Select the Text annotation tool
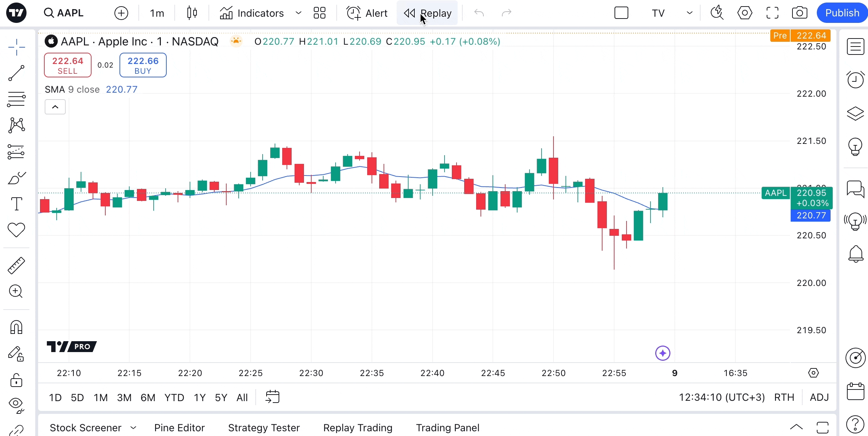The height and width of the screenshot is (436, 868). click(x=16, y=204)
